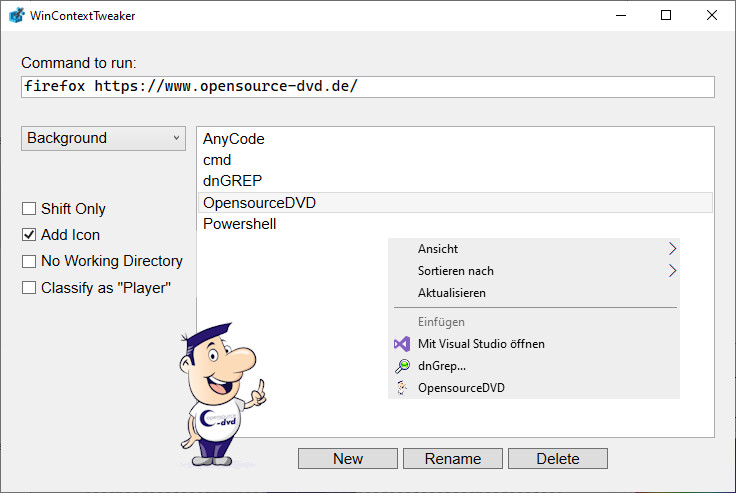Select the Powershell list entry
This screenshot has height=493, width=736.
(x=239, y=224)
